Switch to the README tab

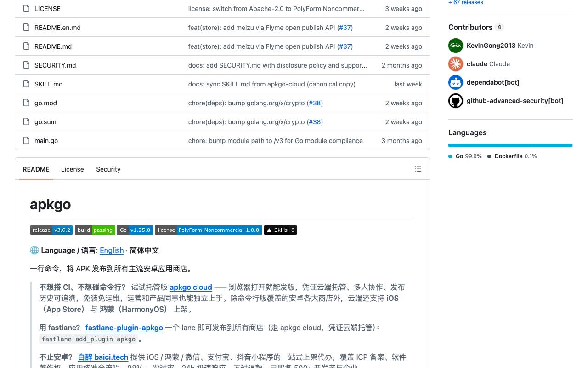pyautogui.click(x=36, y=169)
